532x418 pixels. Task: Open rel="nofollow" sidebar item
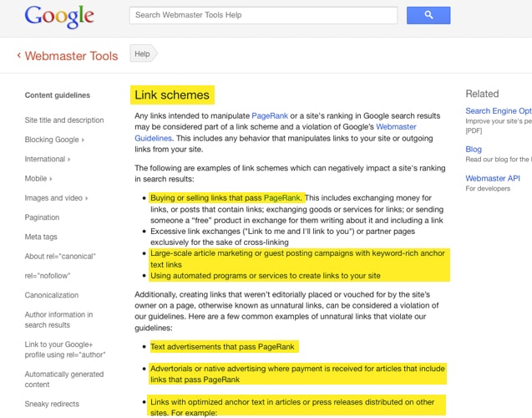pyautogui.click(x=48, y=276)
